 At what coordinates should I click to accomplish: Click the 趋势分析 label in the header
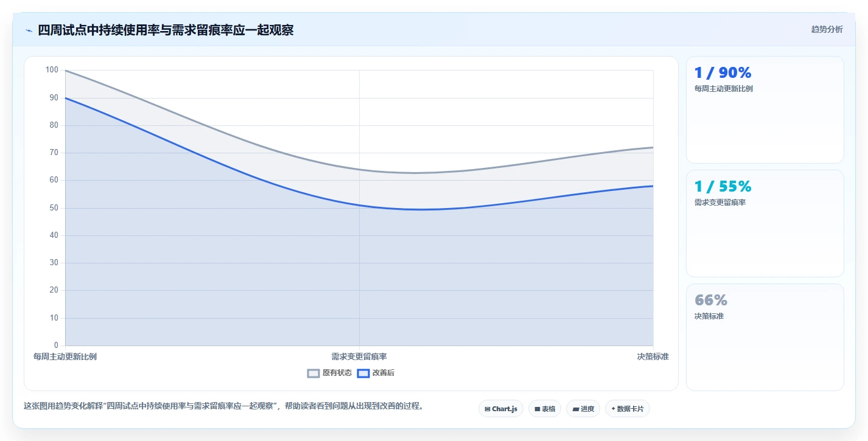pyautogui.click(x=827, y=29)
